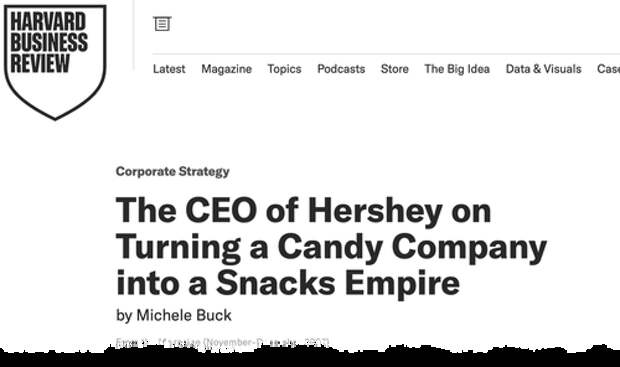
Task: Click the word 'by' before the author
Action: (x=124, y=316)
